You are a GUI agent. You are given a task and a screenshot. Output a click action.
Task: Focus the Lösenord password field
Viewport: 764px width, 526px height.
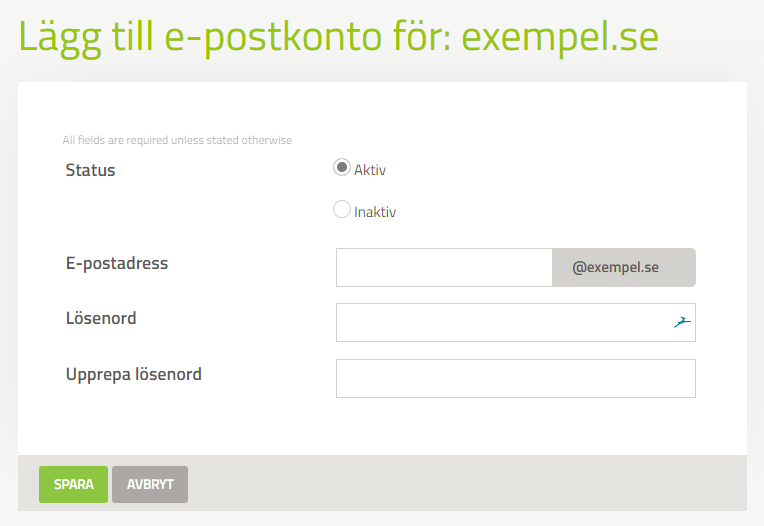(516, 322)
